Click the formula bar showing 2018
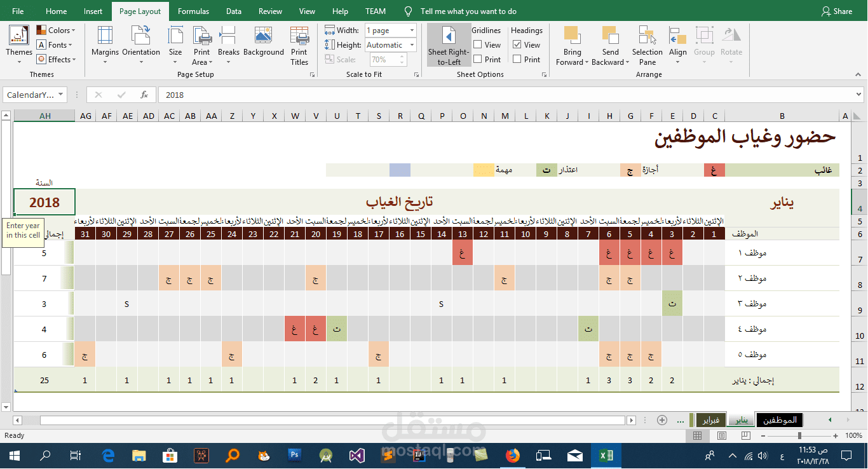This screenshot has height=469, width=868. pyautogui.click(x=505, y=95)
